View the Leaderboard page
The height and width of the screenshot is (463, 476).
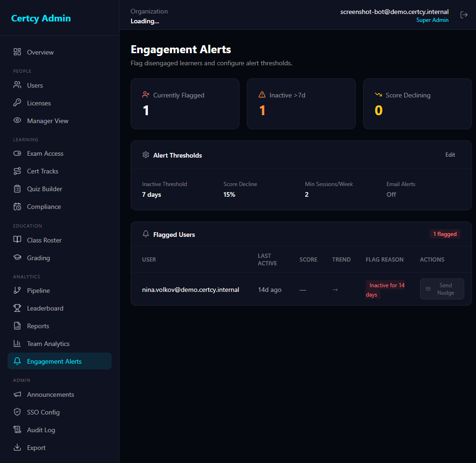point(60,308)
